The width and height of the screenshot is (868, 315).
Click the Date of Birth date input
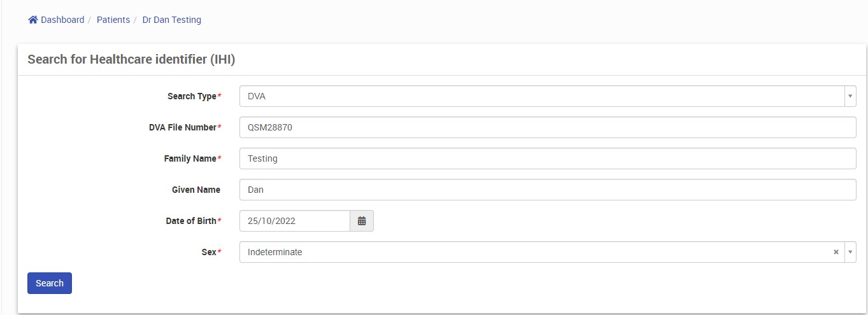point(295,221)
